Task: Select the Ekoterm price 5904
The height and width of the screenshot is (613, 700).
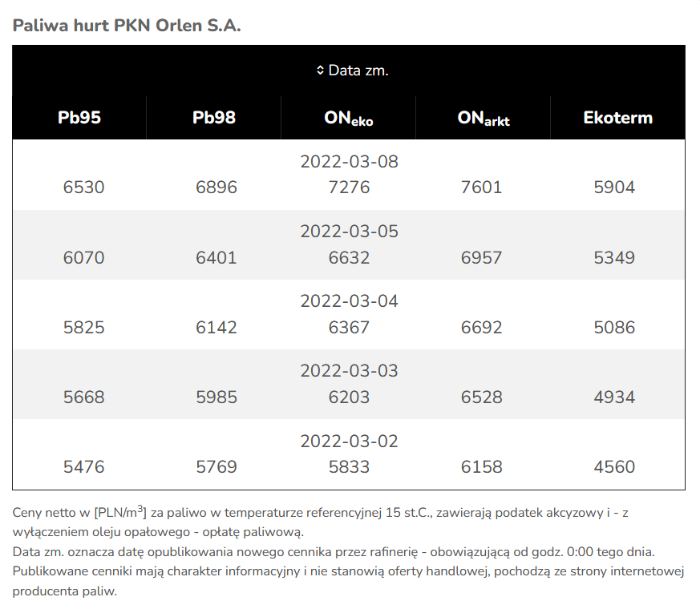Action: click(x=614, y=188)
